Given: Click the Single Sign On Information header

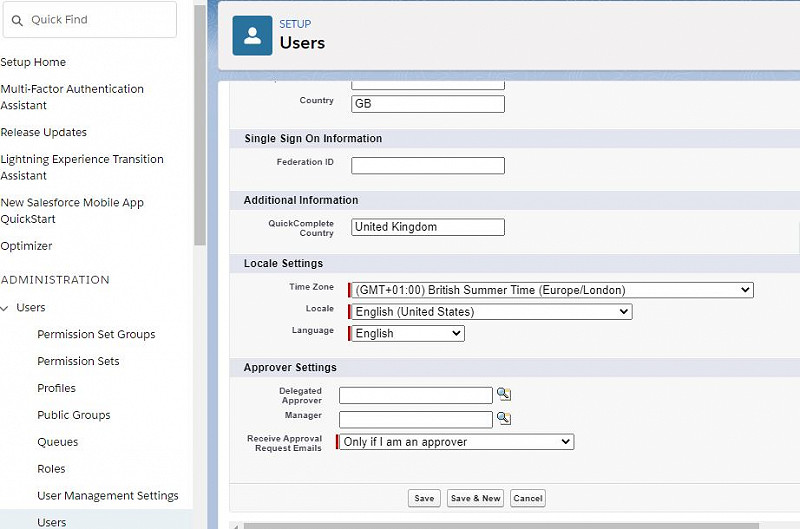Looking at the screenshot, I should (313, 139).
